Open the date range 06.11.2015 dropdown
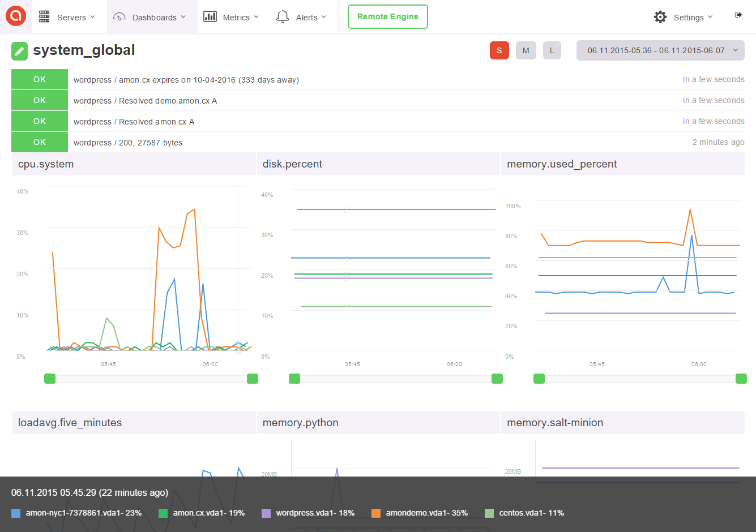The height and width of the screenshot is (532, 756). [660, 50]
